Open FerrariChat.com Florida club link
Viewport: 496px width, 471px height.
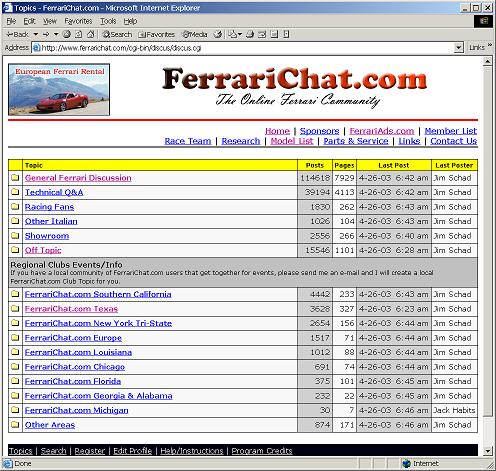[73, 381]
